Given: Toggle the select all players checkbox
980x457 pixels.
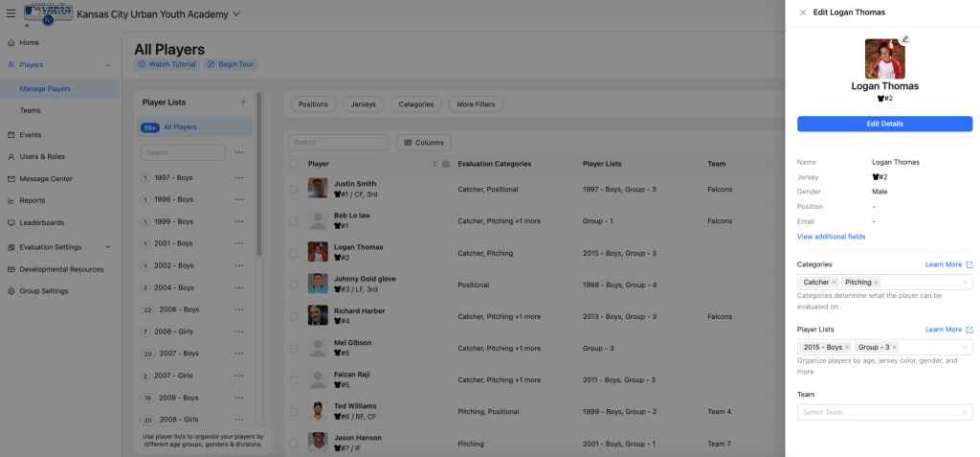Looking at the screenshot, I should pos(295,164).
